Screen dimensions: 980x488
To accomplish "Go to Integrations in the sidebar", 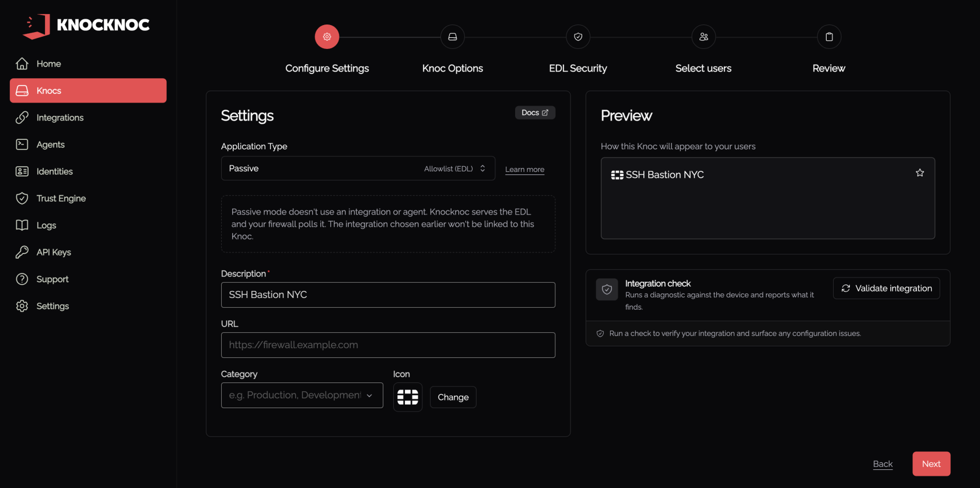I will pos(88,118).
